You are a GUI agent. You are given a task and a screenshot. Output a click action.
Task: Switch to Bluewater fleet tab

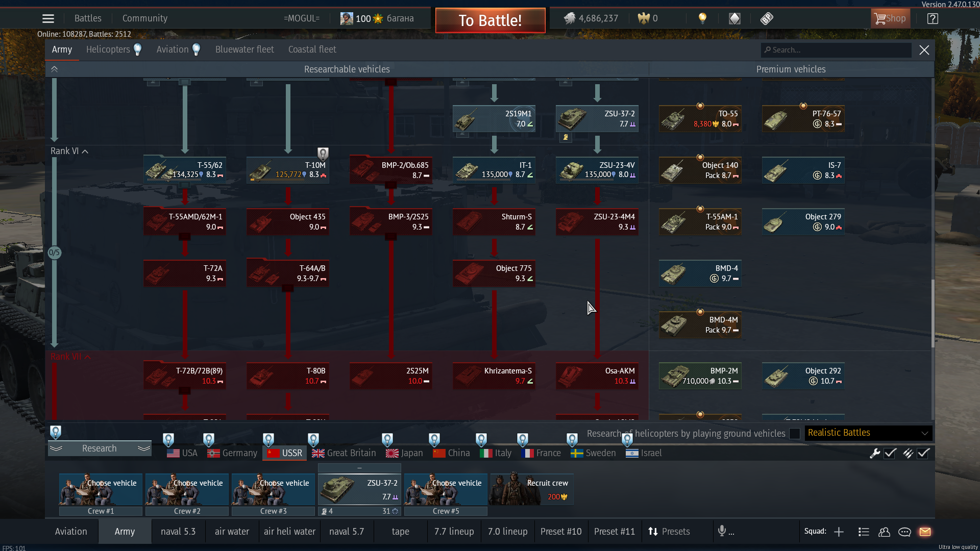tap(244, 49)
